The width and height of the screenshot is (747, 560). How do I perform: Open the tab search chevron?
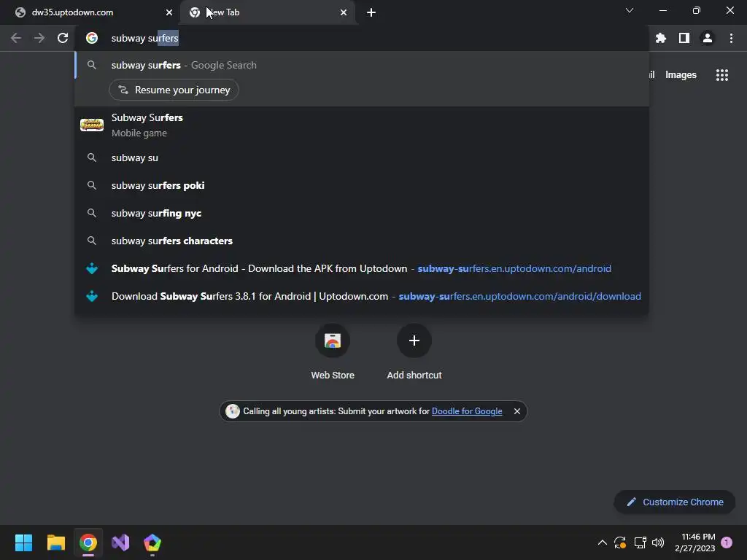(630, 10)
